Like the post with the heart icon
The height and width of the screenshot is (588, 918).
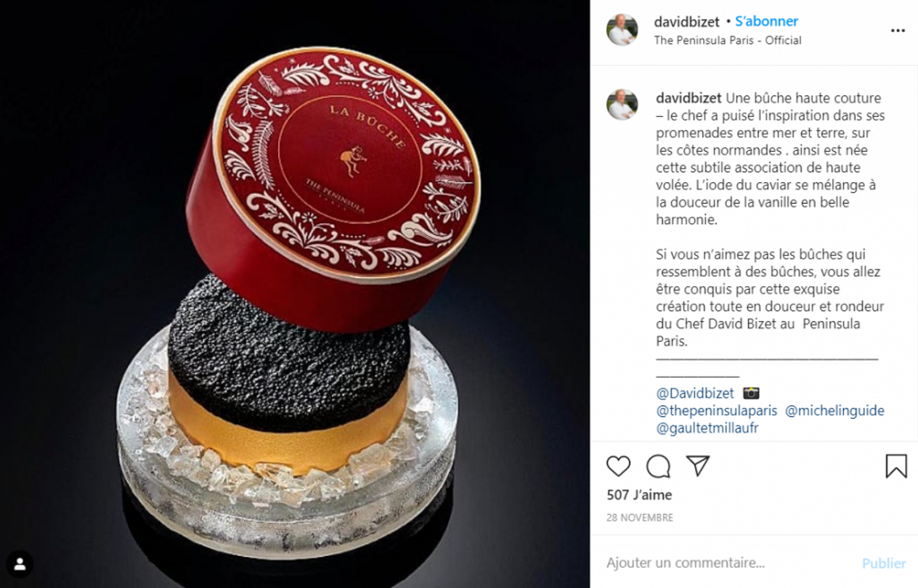point(618,466)
